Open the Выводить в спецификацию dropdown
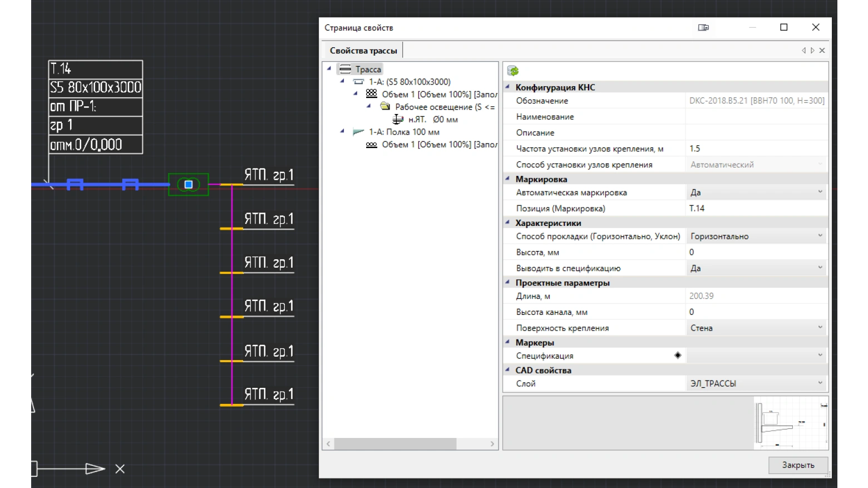Viewport: 868px width, 488px height. click(x=820, y=268)
